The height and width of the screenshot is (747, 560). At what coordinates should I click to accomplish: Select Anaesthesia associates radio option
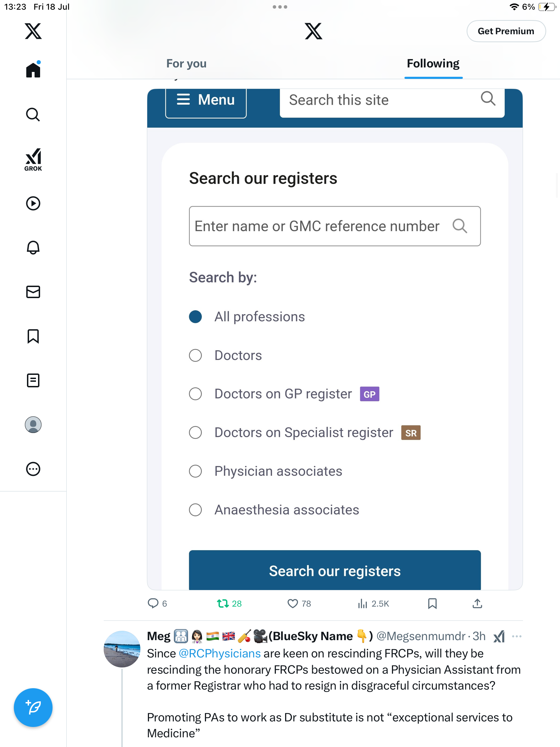195,510
